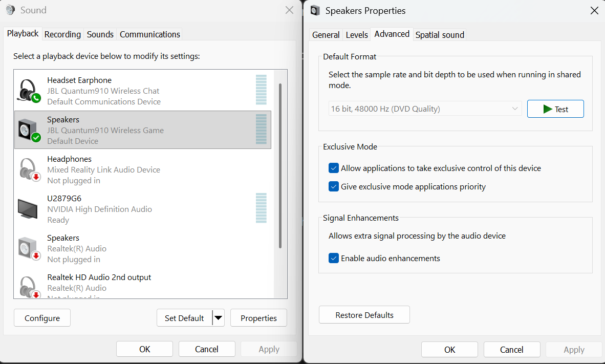Click the Realtek HD Audio 2nd output icon
Screen dimensions: 605x364
pyautogui.click(x=28, y=286)
